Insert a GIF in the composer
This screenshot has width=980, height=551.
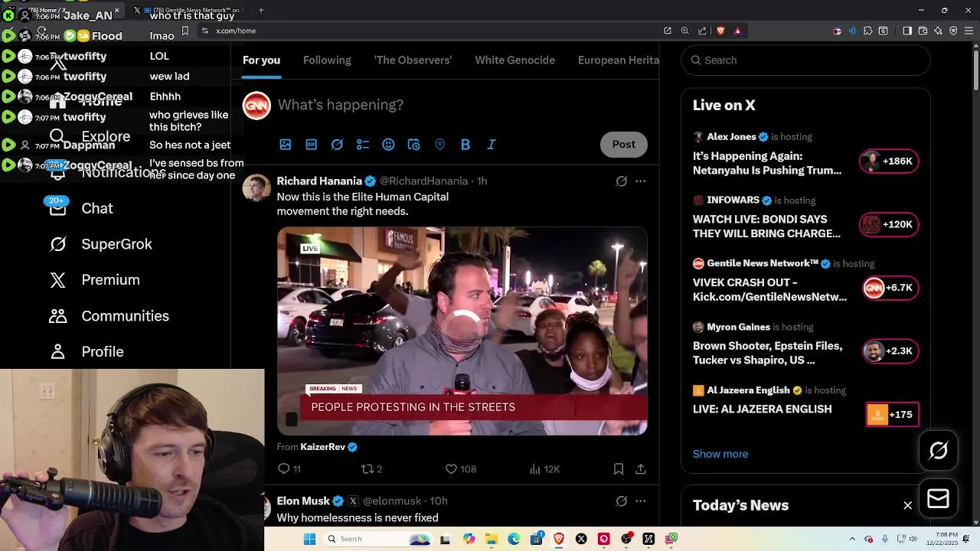click(x=312, y=145)
